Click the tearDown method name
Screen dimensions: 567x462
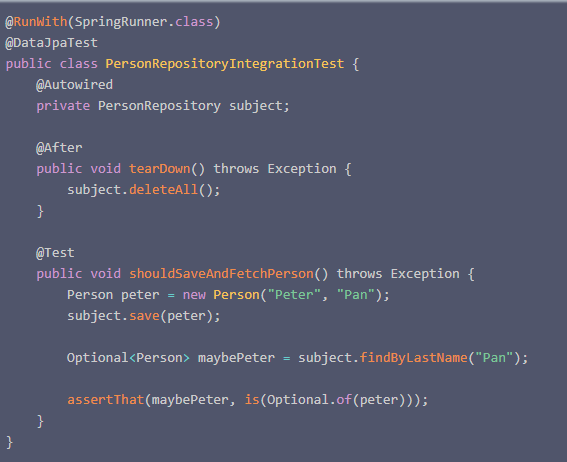(159, 169)
